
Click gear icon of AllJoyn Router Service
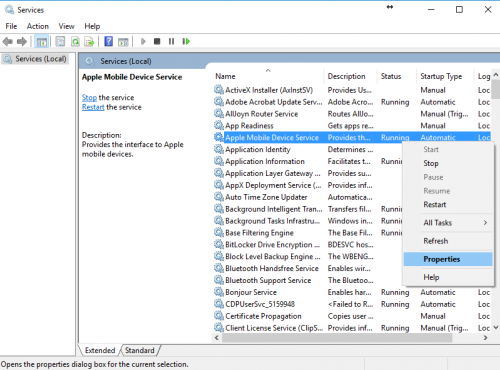click(x=219, y=114)
